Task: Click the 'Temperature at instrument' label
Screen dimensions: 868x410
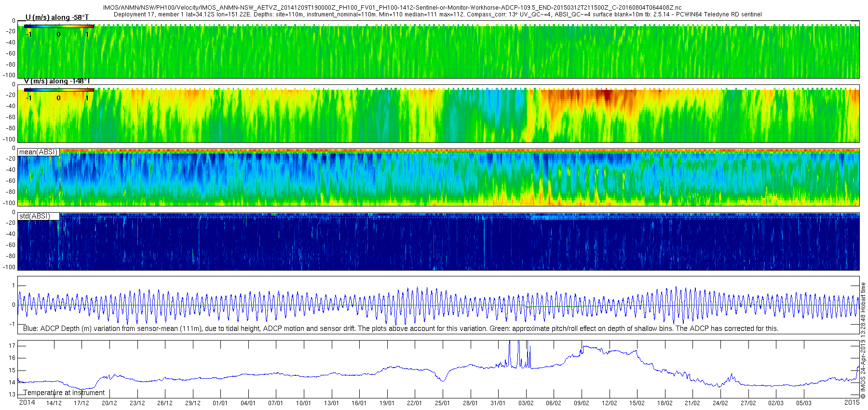Action: click(64, 393)
